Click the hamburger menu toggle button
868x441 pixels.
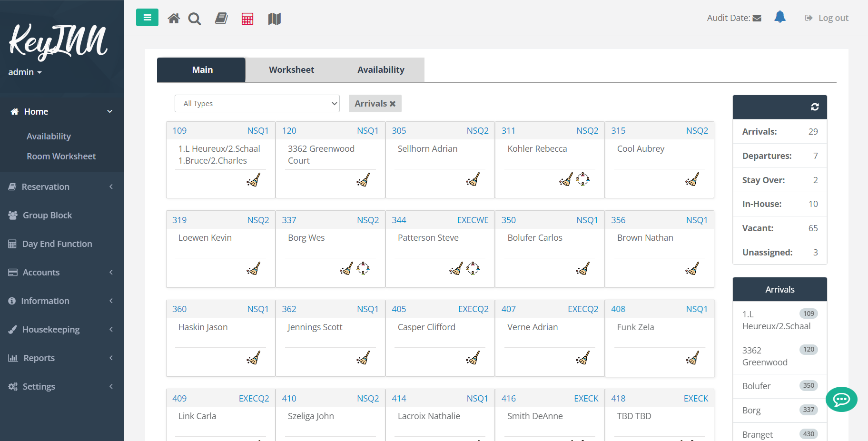point(147,18)
